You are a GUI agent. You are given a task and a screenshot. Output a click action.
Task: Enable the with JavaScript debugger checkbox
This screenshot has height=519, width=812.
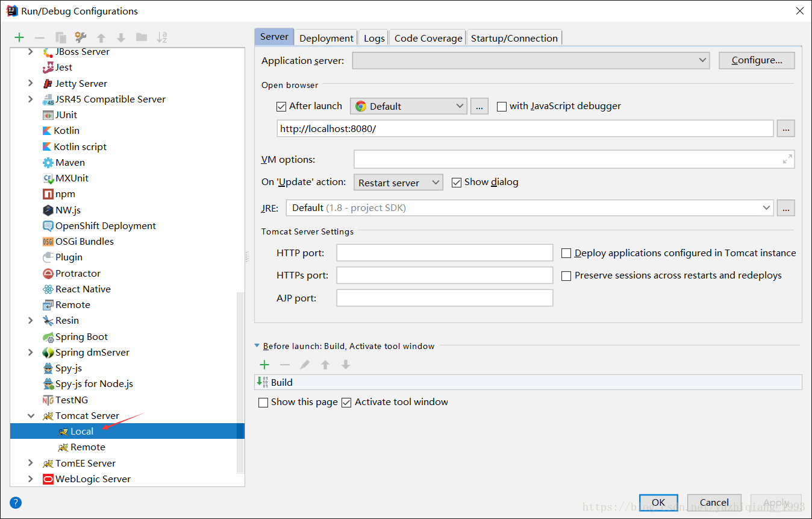501,107
